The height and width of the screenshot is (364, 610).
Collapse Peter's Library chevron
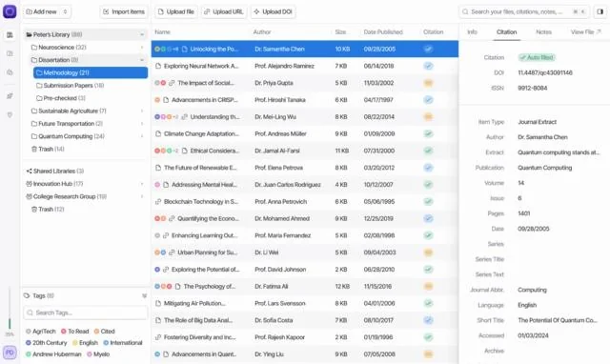142,34
